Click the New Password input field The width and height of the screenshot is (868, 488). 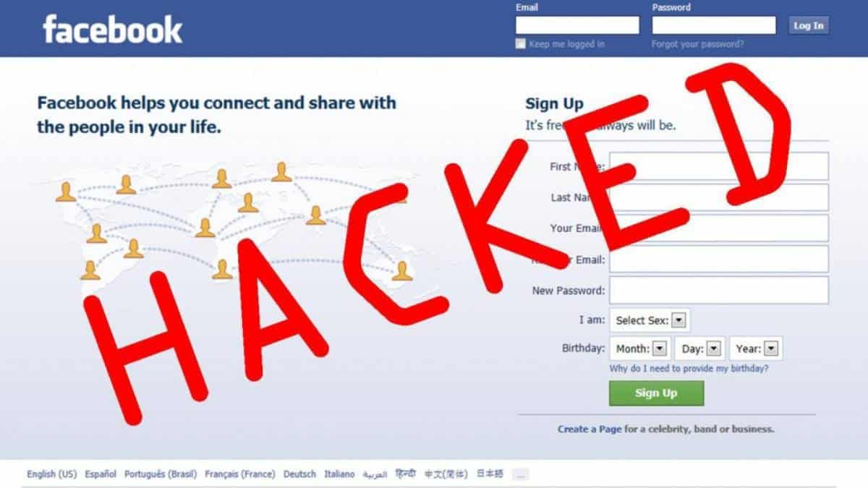pos(719,290)
